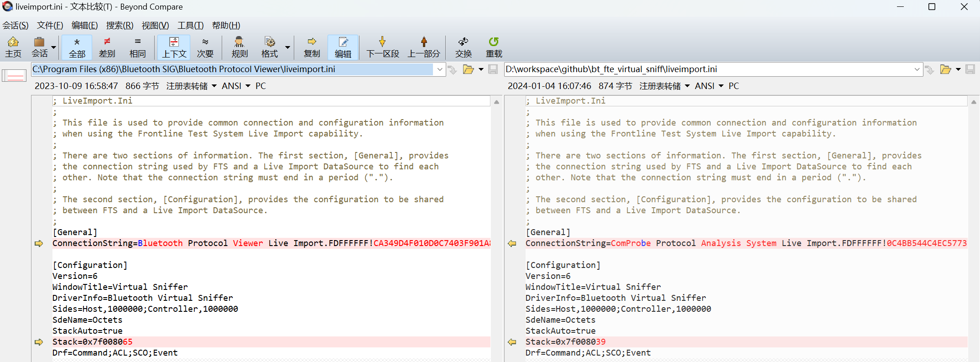This screenshot has width=980, height=362.
Task: Click right pane Stack=0x7f008039 line
Action: click(x=746, y=342)
